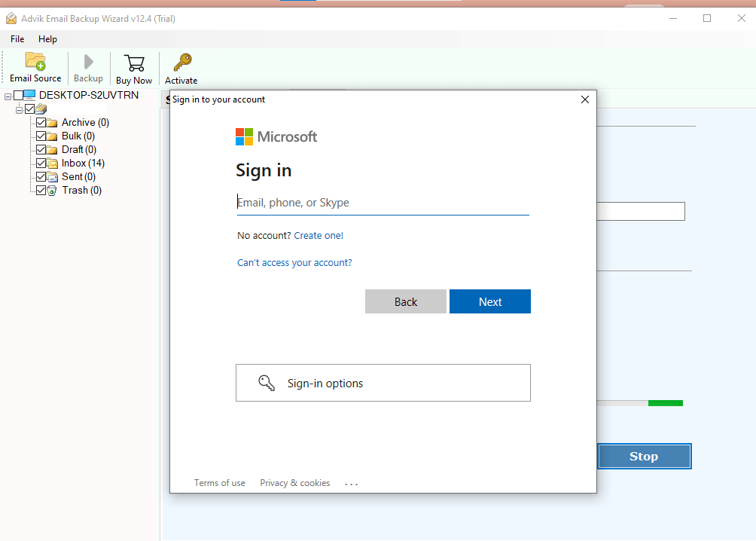Click the Next button
Viewport: 756px width, 541px height.
point(490,301)
